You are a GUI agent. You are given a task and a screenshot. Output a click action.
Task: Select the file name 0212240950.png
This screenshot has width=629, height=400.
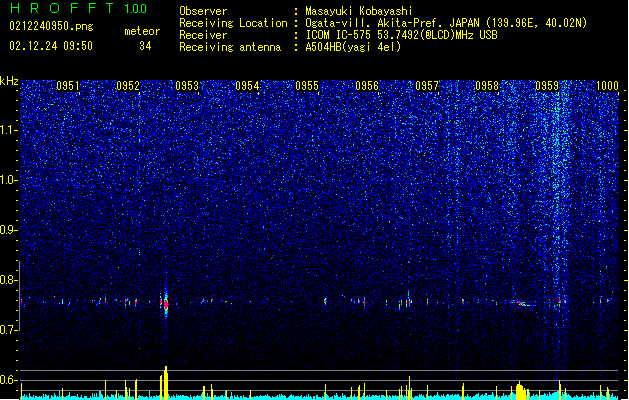click(51, 26)
